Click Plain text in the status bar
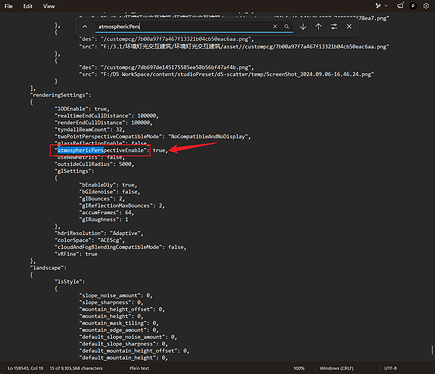 click(139, 368)
